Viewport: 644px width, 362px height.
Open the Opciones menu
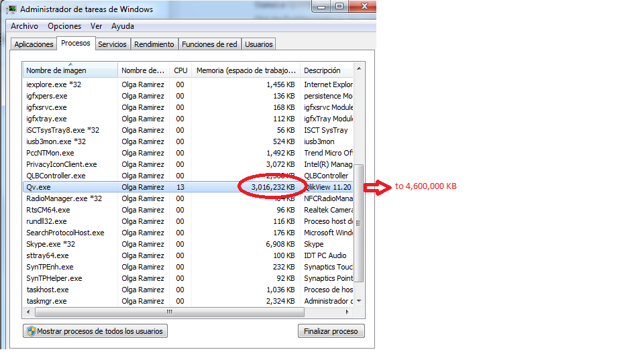click(64, 26)
